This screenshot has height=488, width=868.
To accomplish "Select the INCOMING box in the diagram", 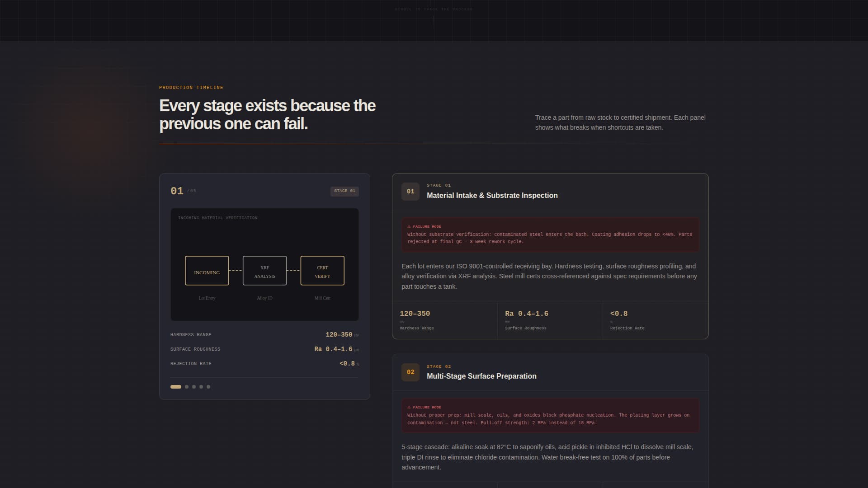I will [x=207, y=271].
